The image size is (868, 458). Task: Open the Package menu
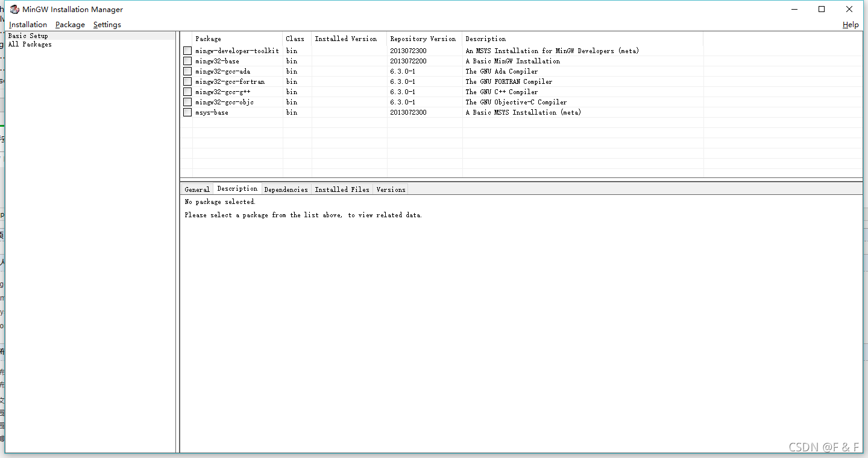pyautogui.click(x=70, y=25)
